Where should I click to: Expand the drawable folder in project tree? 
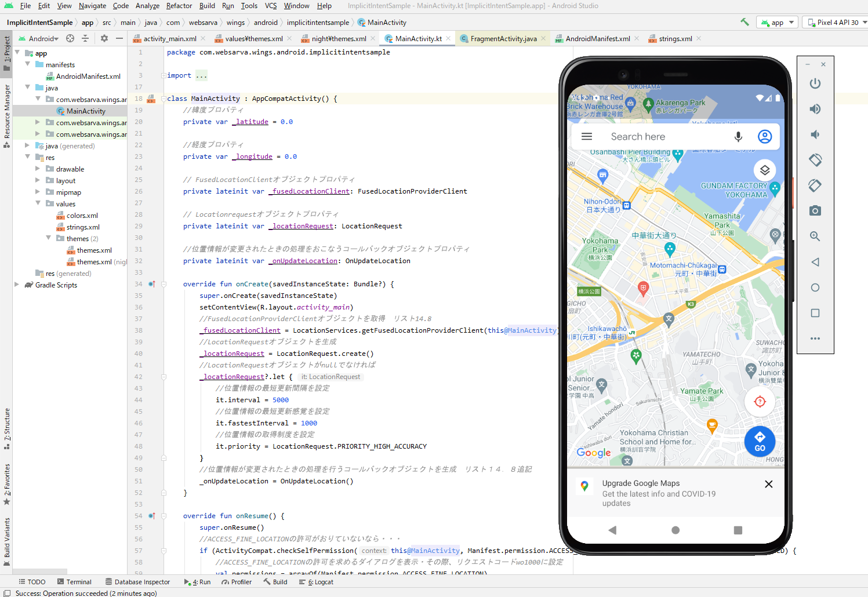[x=38, y=169]
